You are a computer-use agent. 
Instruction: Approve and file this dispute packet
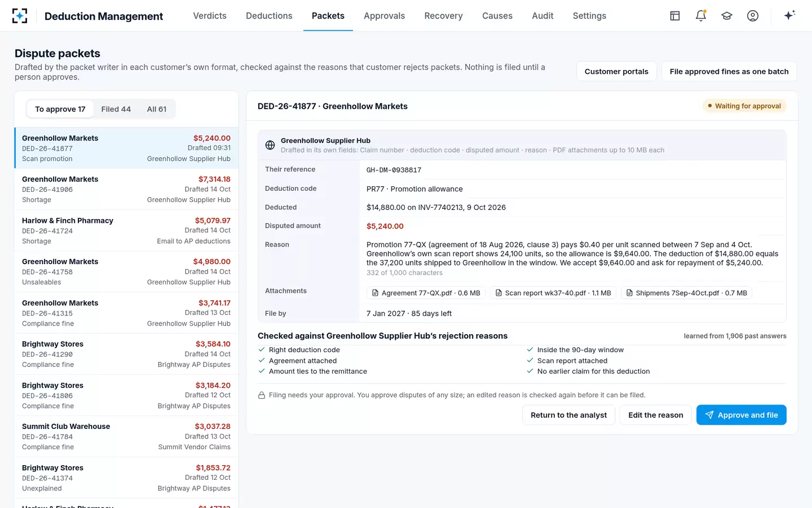(742, 415)
